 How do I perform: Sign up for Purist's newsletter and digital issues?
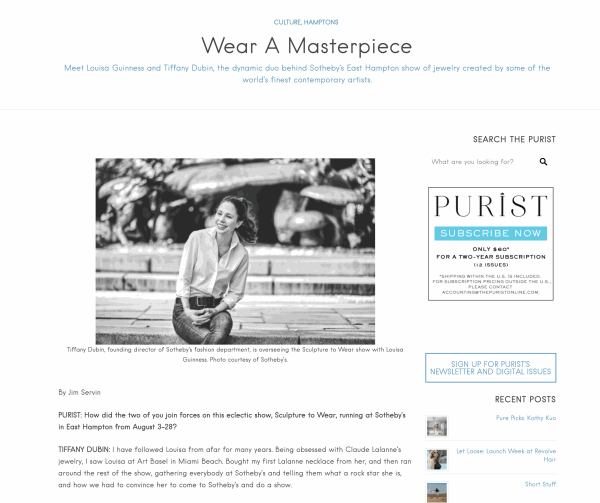coord(491,368)
